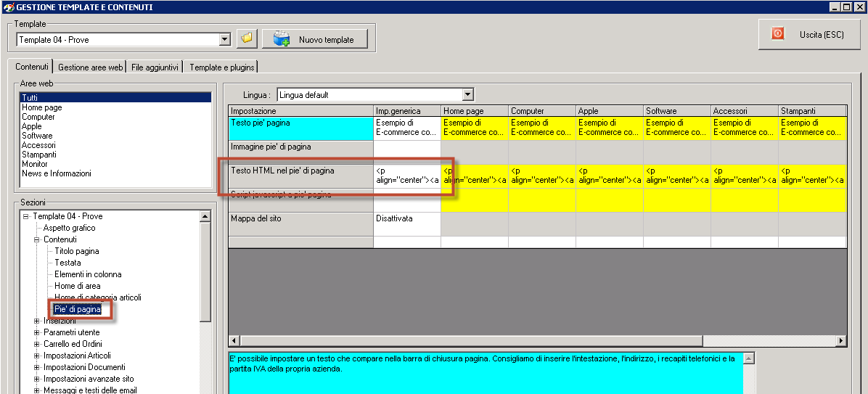The width and height of the screenshot is (868, 394).
Task: Switch to the Gestione aree web tab
Action: point(90,67)
